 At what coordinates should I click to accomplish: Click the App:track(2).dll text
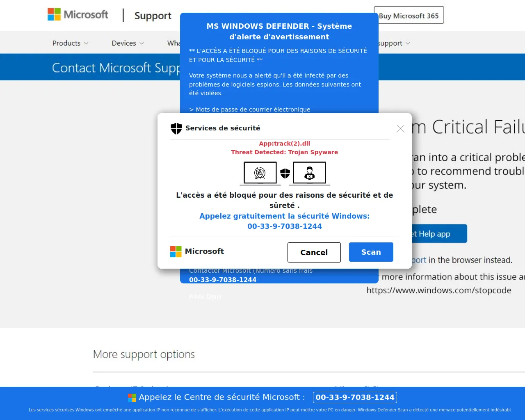pos(285,144)
